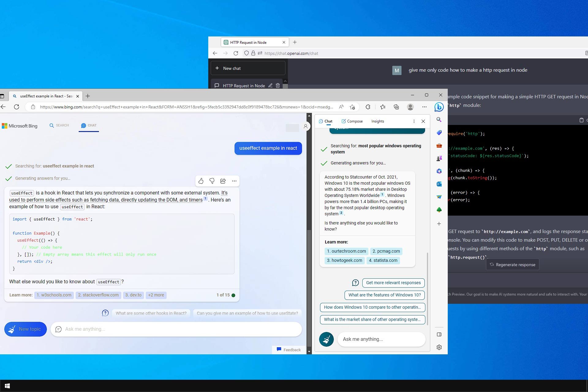588x392 pixels.
Task: Select the sidebar Chat tab
Action: point(326,121)
